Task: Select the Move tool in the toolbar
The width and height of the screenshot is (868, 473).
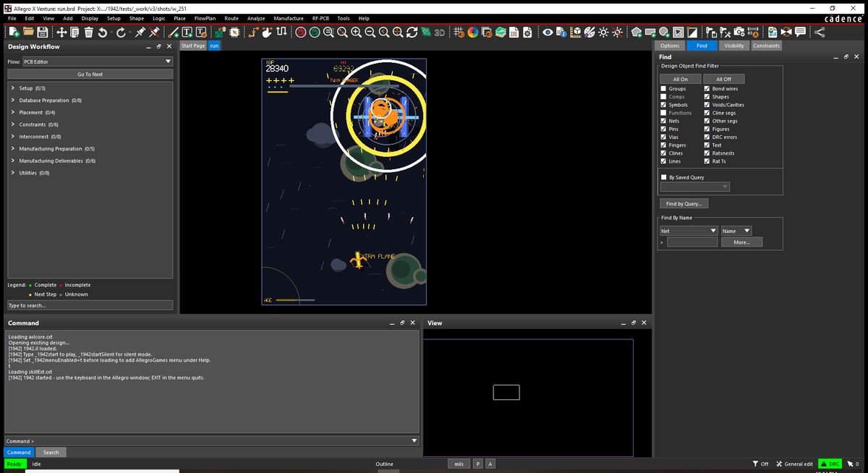Action: (62, 32)
